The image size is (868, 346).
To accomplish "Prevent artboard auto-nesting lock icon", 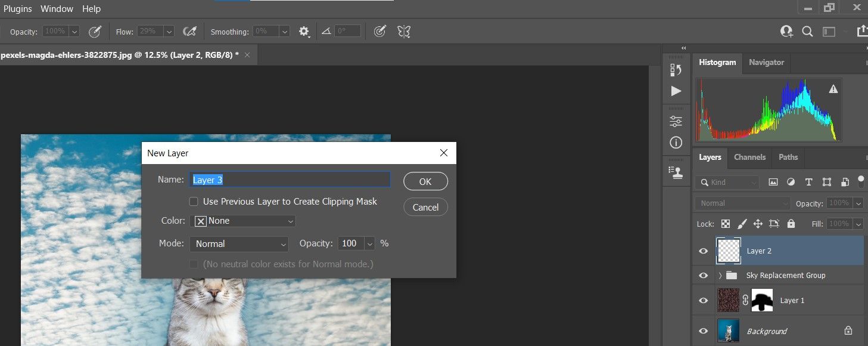I will coord(774,224).
